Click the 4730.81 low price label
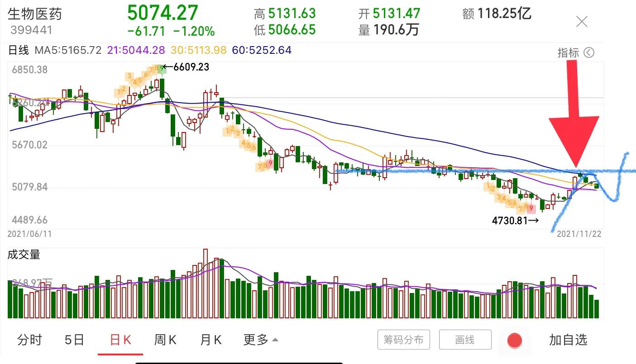This screenshot has width=636, height=364. pos(510,221)
